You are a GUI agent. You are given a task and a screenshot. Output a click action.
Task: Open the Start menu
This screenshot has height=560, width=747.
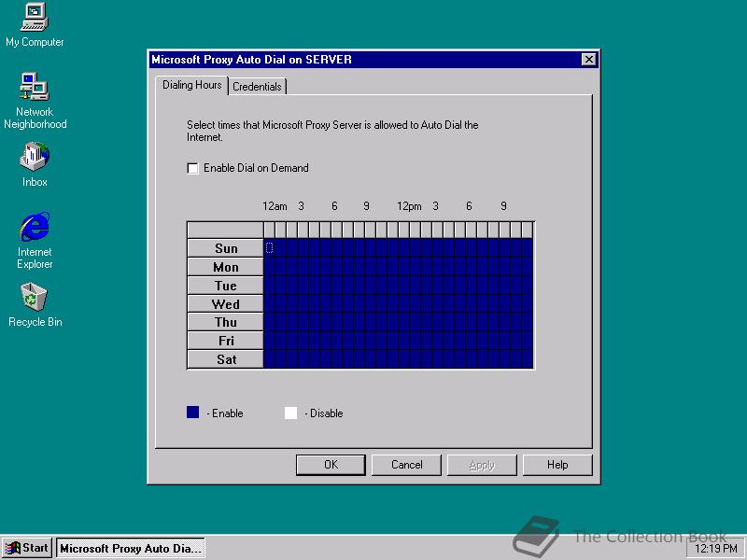tap(27, 548)
